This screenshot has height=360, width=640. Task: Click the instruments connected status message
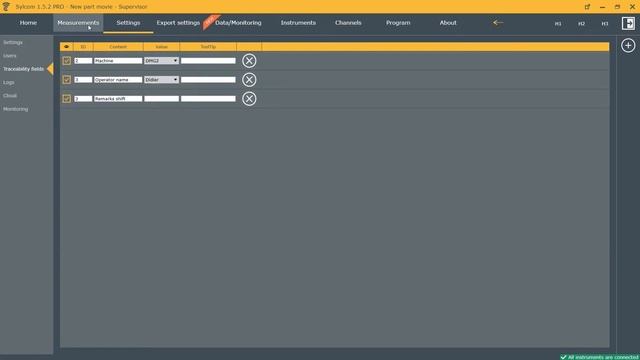click(600, 357)
